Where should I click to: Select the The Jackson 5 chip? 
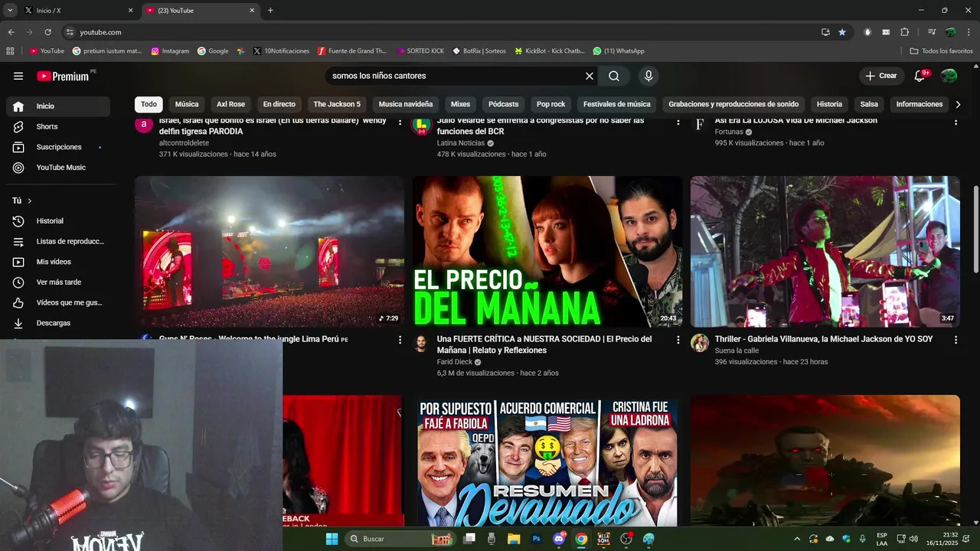point(337,104)
